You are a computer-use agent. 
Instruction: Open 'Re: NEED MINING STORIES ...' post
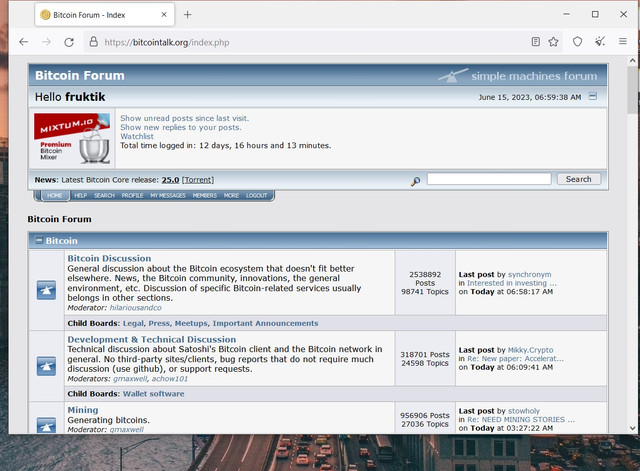tap(521, 420)
